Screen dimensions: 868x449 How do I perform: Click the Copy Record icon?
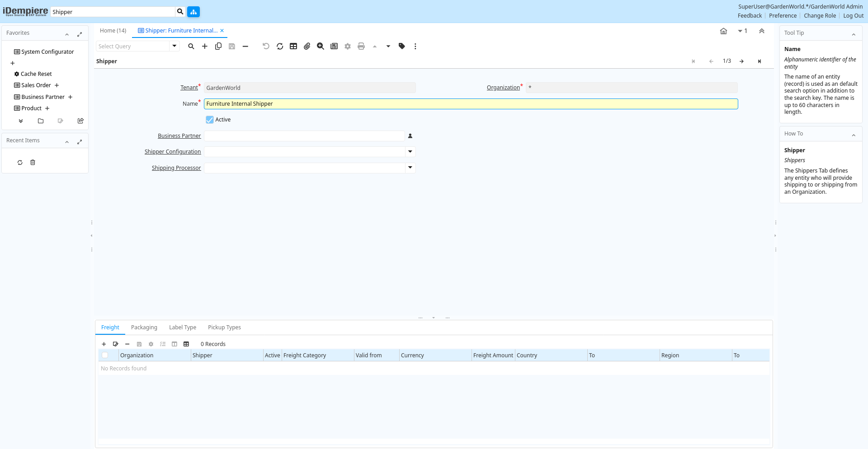(218, 46)
